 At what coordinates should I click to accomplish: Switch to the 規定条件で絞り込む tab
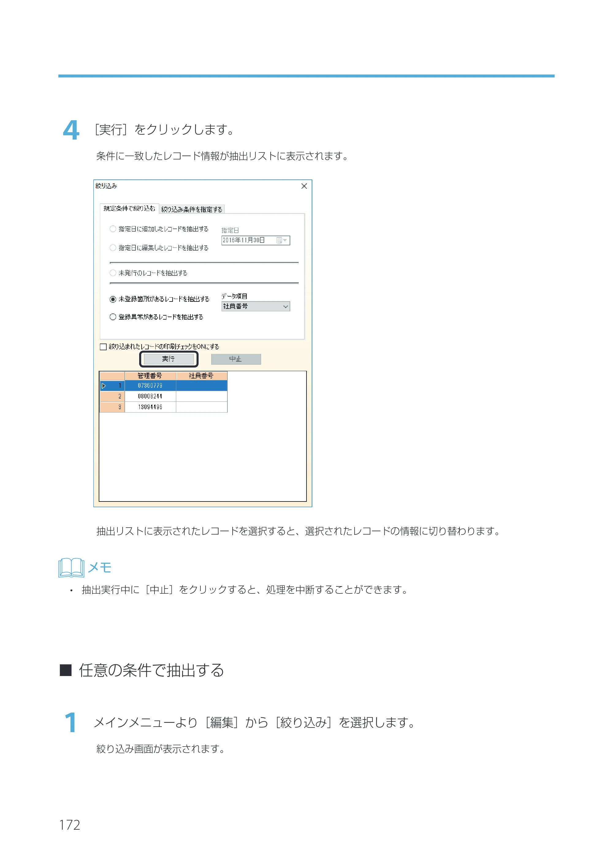130,209
